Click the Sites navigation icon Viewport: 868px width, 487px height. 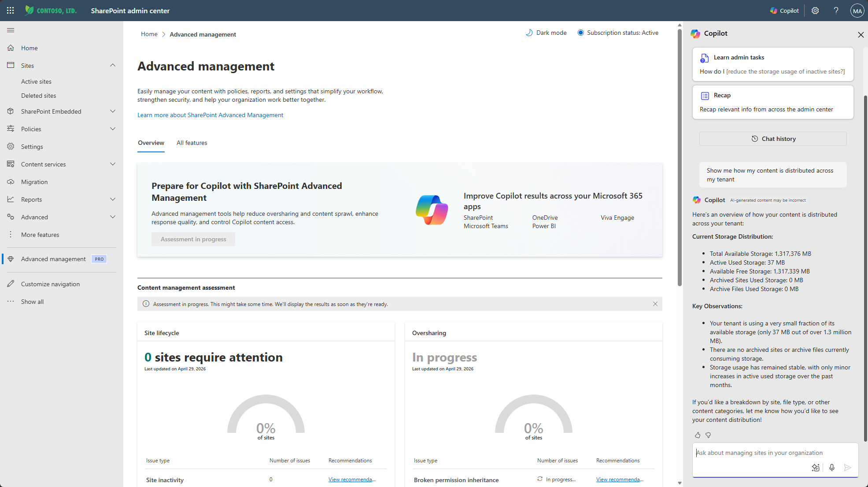[x=11, y=65]
